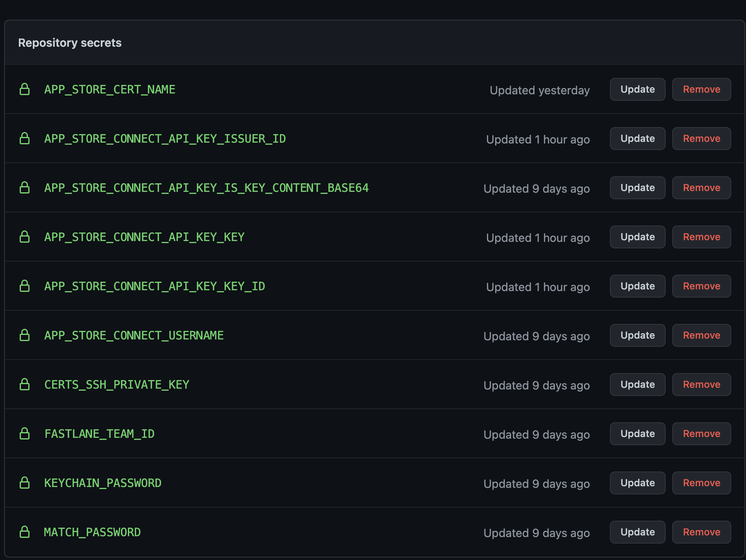Click lock icon next to FASTLANE_TEAM_ID
The height and width of the screenshot is (560, 746).
(x=25, y=434)
